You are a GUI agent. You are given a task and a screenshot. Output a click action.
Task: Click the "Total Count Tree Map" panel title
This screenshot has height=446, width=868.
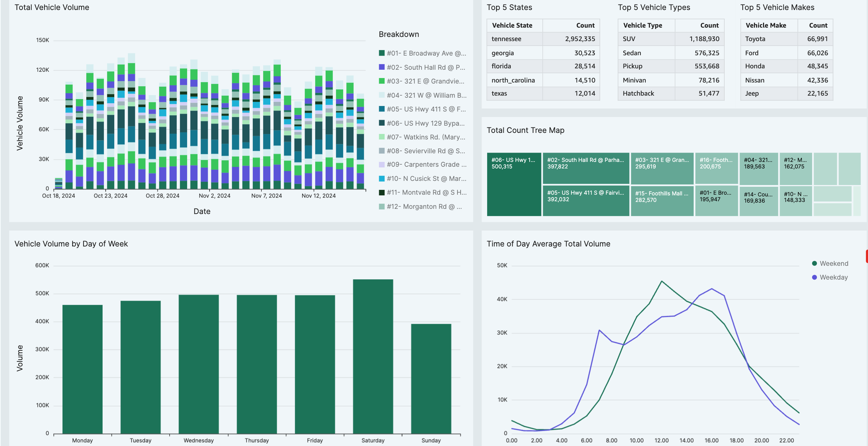pyautogui.click(x=525, y=130)
